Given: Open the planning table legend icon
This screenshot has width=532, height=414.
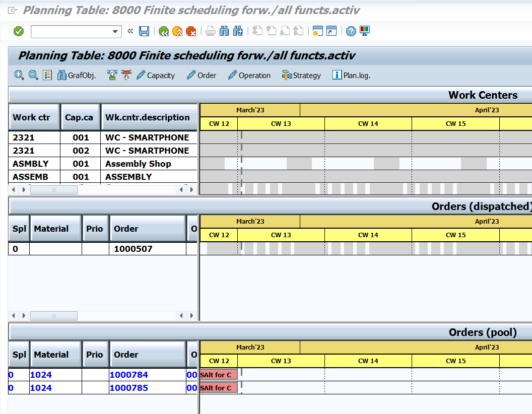Looking at the screenshot, I should click(47, 75).
